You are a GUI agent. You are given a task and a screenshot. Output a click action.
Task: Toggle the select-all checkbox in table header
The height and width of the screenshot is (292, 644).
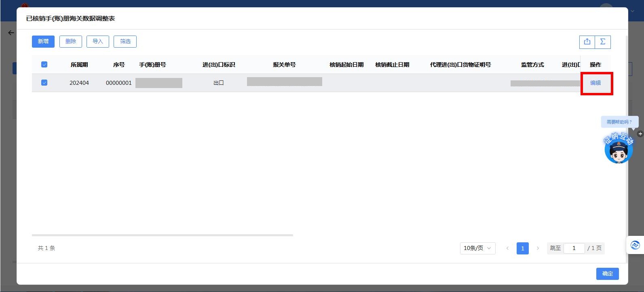[44, 65]
